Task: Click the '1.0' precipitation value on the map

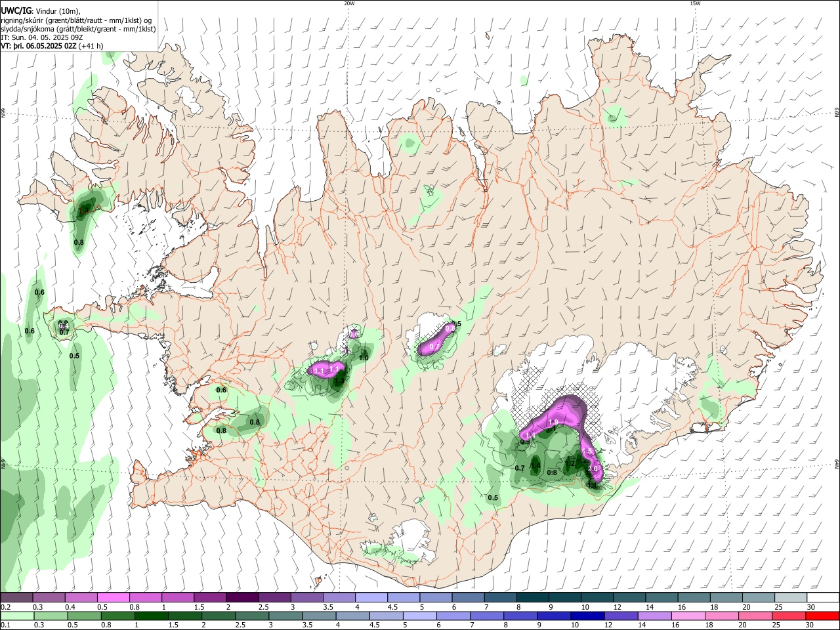Action: click(363, 358)
